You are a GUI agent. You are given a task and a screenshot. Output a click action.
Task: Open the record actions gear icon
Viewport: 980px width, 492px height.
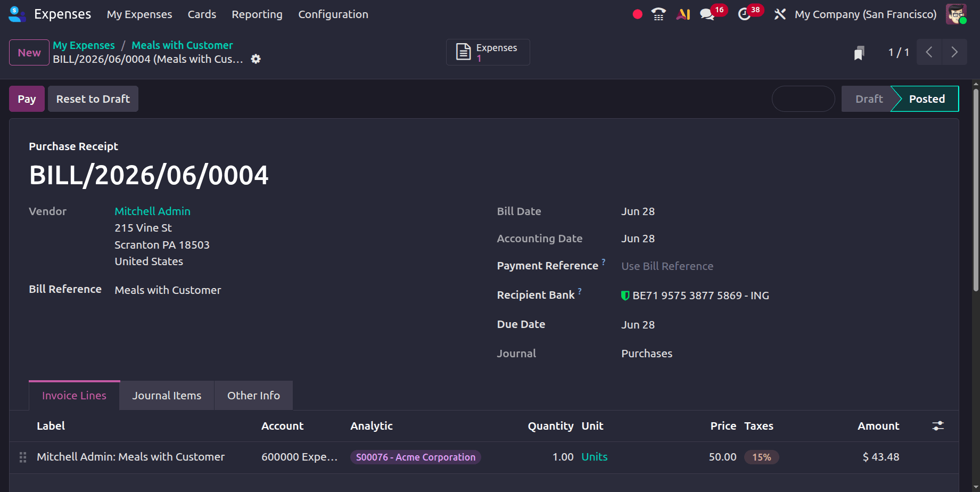coord(256,59)
